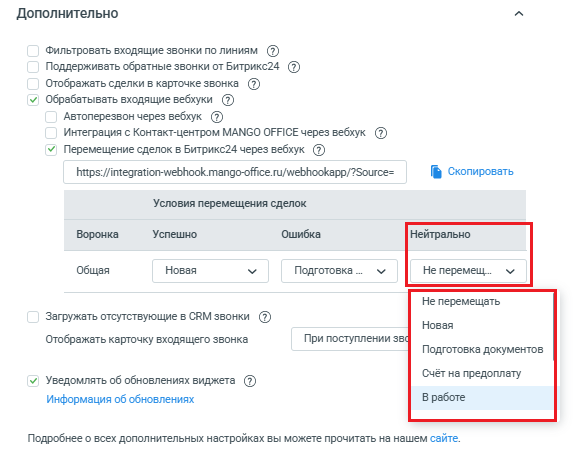Screen dimensions: 576x463
Task: Open the Успешно dropdown showing Новая
Action: click(210, 271)
